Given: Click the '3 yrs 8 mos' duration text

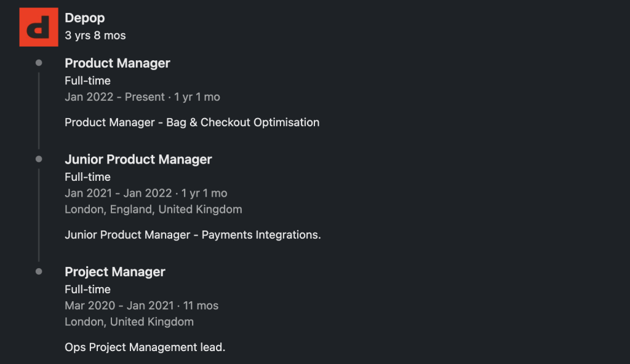Looking at the screenshot, I should (x=95, y=36).
